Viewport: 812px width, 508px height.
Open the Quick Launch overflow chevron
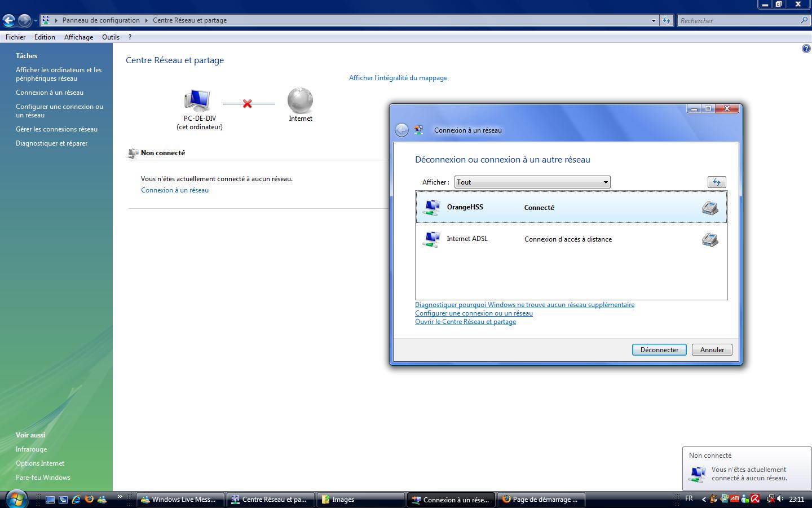120,496
